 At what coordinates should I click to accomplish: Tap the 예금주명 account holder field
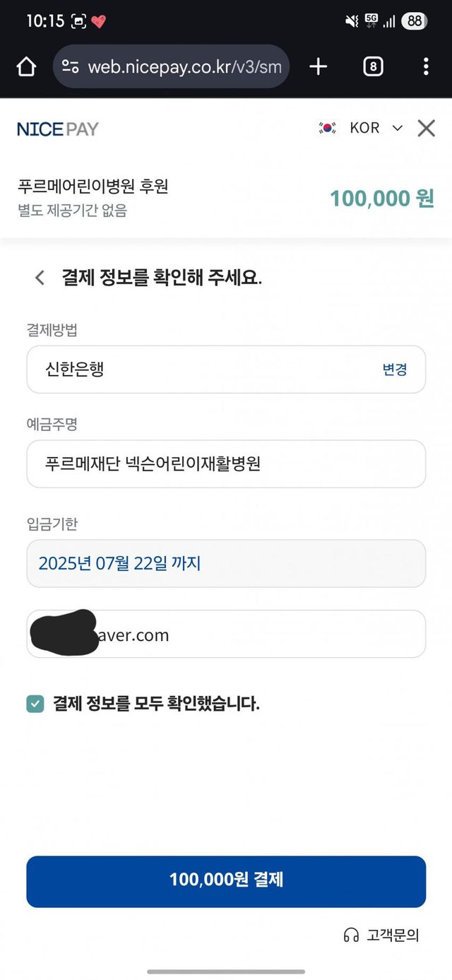[226, 464]
